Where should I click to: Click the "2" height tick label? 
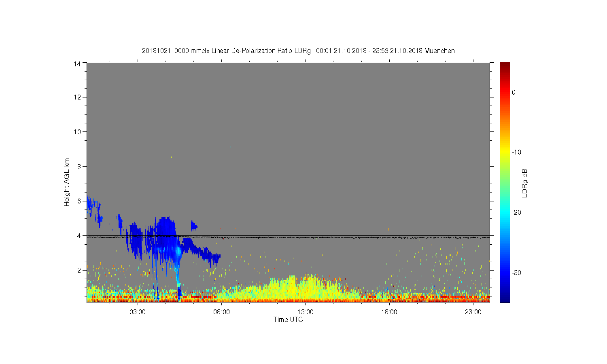pos(79,270)
